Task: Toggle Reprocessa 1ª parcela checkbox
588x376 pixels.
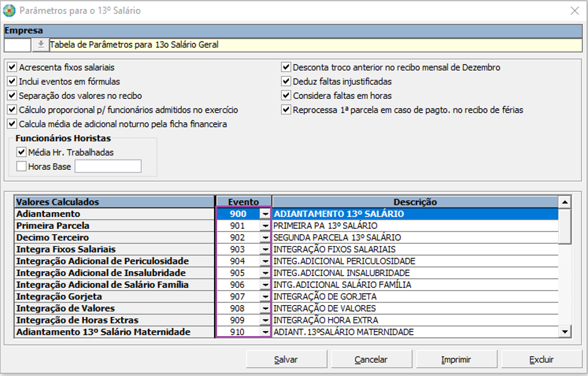Action: point(286,110)
